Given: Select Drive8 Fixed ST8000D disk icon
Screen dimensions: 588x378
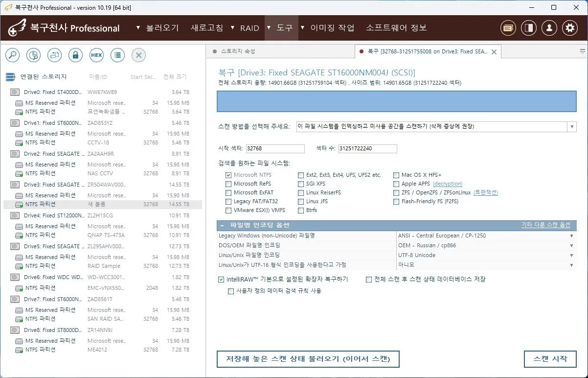Looking at the screenshot, I should pos(15,330).
